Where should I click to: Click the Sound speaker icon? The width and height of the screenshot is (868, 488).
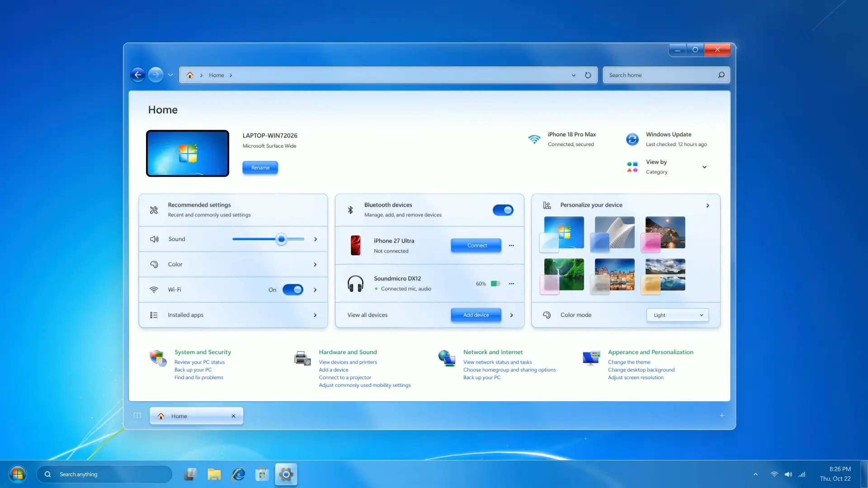pyautogui.click(x=154, y=239)
